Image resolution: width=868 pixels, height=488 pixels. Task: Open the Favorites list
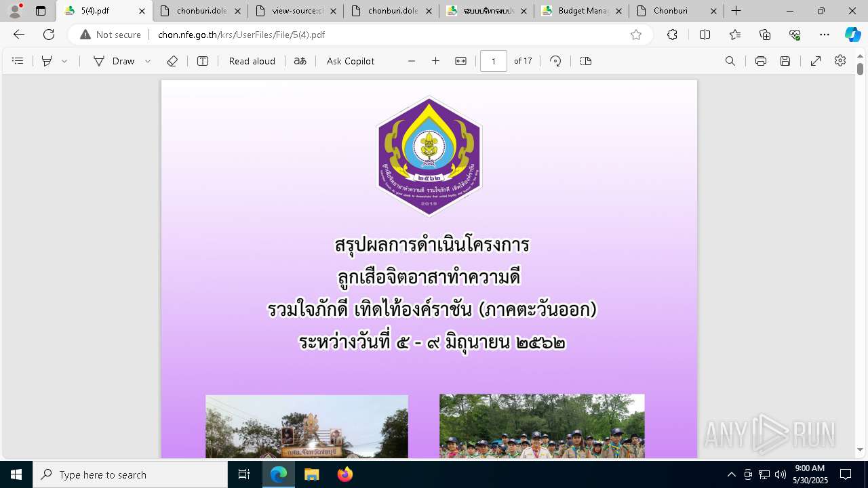(735, 35)
